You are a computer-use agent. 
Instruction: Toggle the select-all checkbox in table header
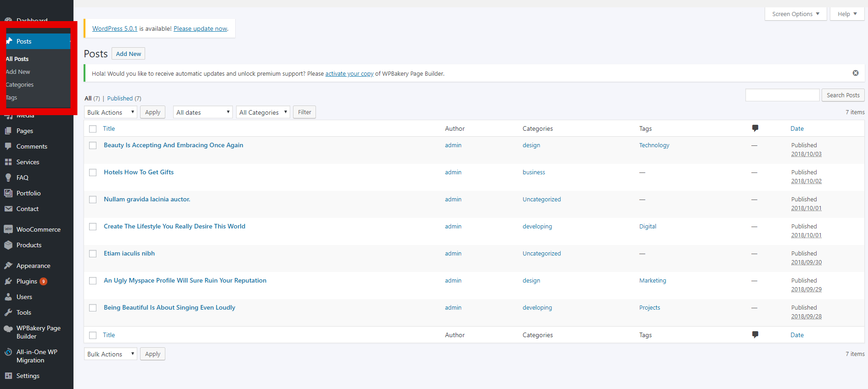click(x=93, y=129)
